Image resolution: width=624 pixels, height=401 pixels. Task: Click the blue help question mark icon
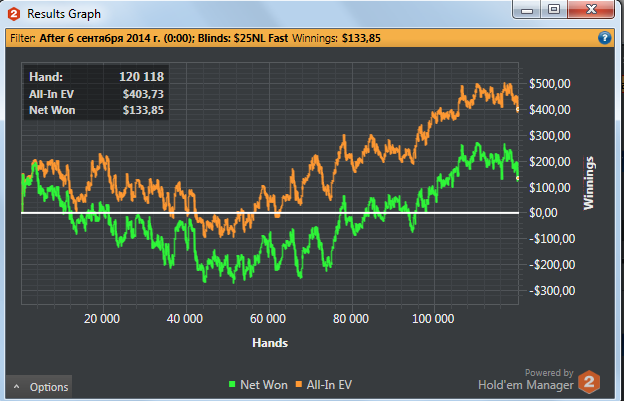tap(604, 38)
